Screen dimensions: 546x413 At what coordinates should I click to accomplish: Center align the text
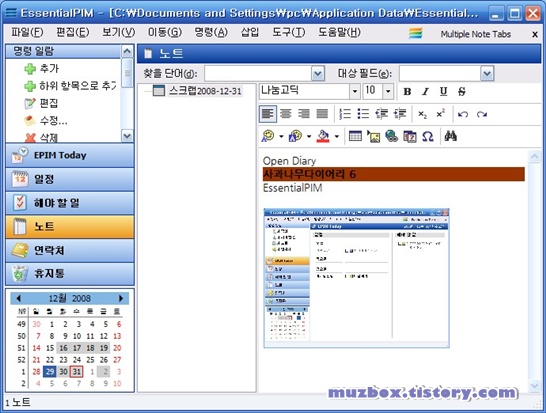286,114
